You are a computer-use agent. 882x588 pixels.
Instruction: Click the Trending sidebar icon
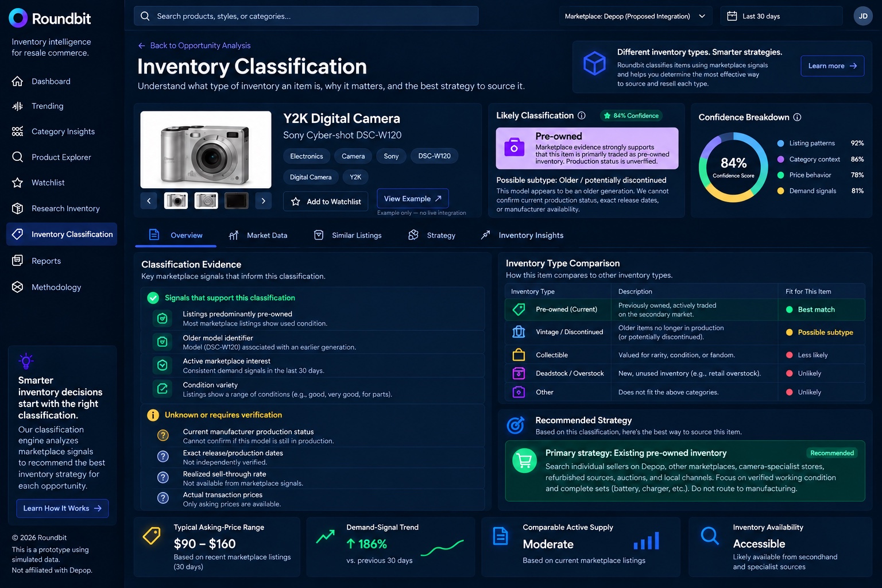pyautogui.click(x=18, y=106)
